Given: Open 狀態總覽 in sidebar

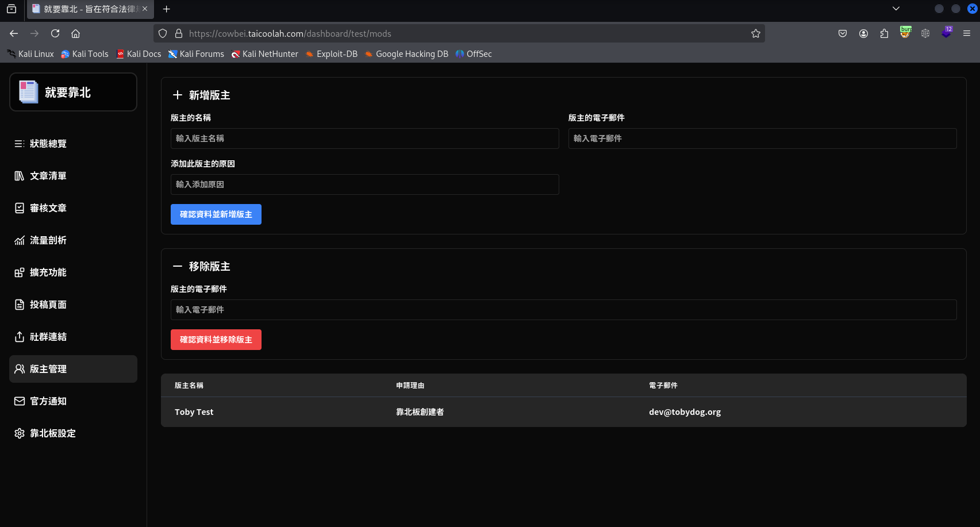Looking at the screenshot, I should tap(73, 144).
